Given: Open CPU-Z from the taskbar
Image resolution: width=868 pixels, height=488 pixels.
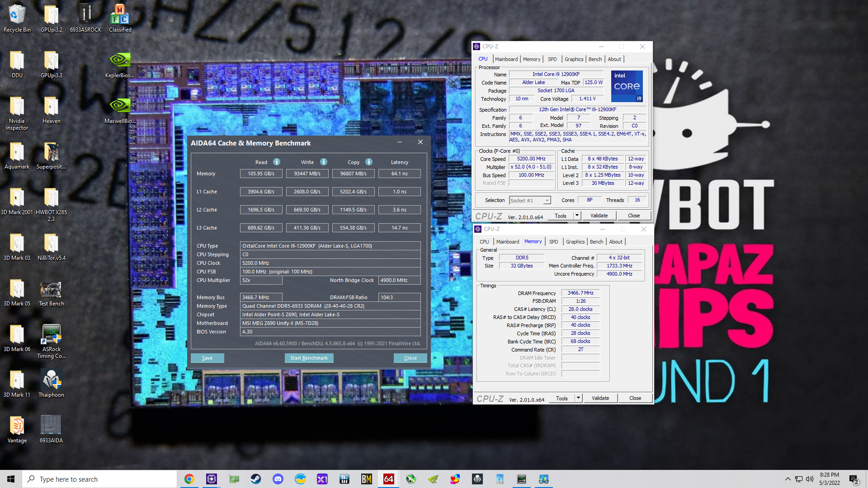Looking at the screenshot, I should [211, 479].
